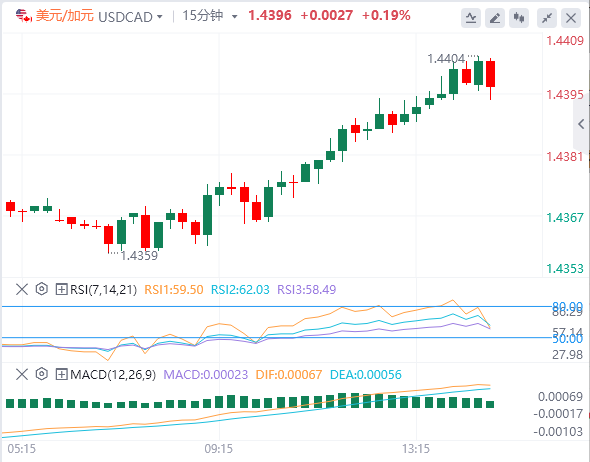Click the DEA:0.00056 value

[366, 375]
